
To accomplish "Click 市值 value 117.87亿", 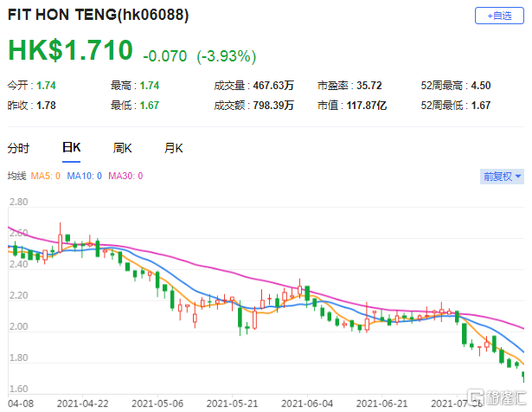I will click(x=367, y=106).
